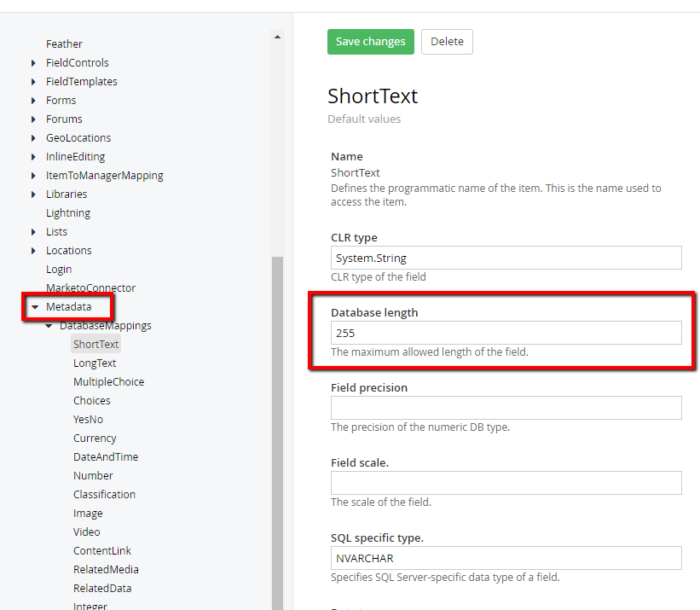Select Choices mapping item
This screenshot has width=700, height=610.
(x=91, y=400)
